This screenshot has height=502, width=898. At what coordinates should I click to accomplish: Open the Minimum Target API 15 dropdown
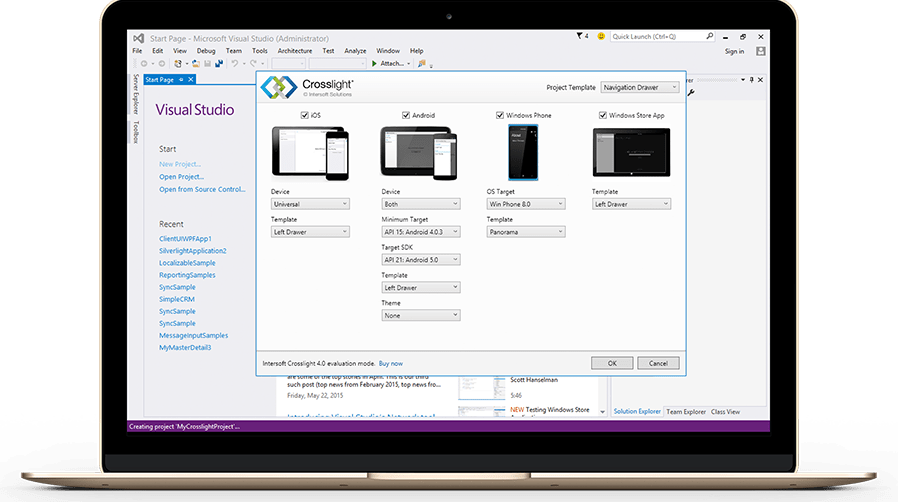(x=420, y=232)
